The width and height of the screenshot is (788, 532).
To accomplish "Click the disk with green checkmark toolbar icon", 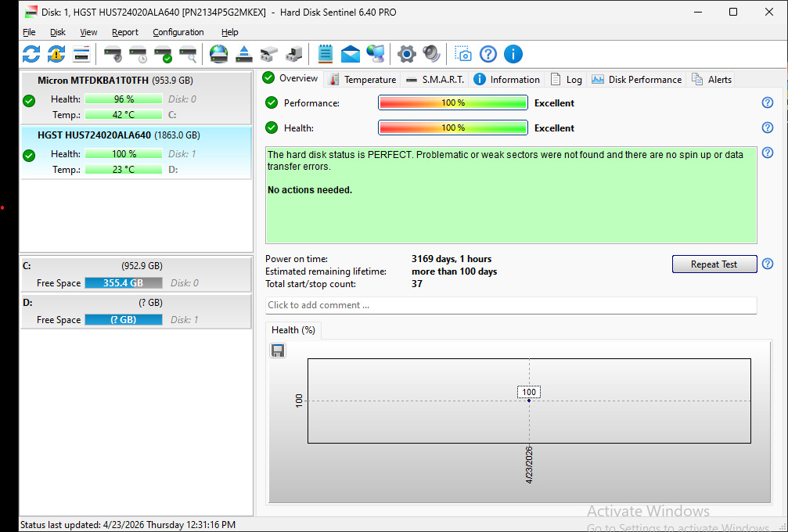I will (163, 54).
